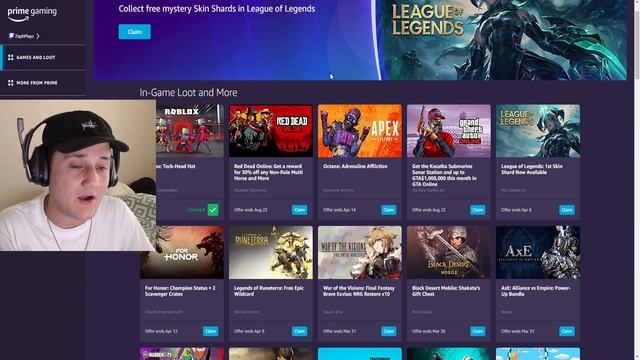
Task: Claim Octane: Adrenaline Affliction offer
Action: [x=389, y=210]
